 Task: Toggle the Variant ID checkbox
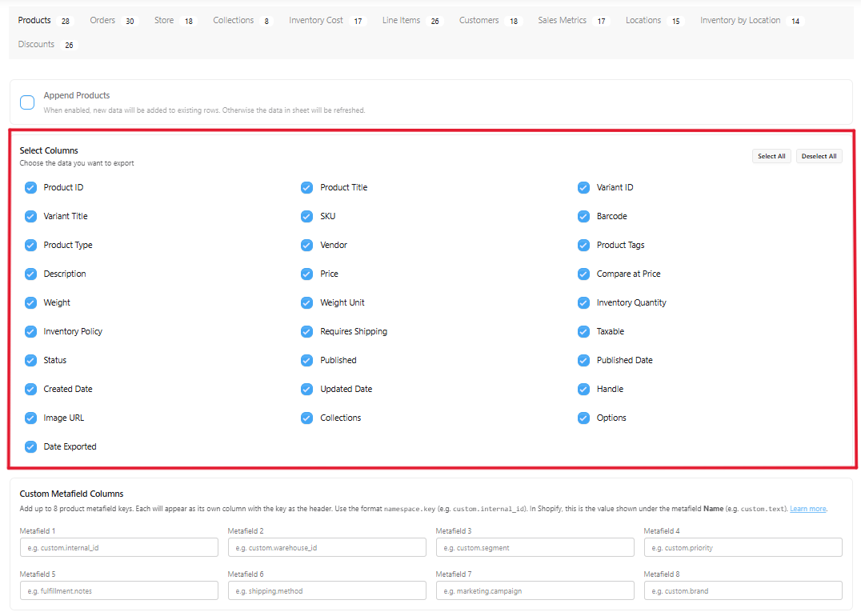(583, 188)
